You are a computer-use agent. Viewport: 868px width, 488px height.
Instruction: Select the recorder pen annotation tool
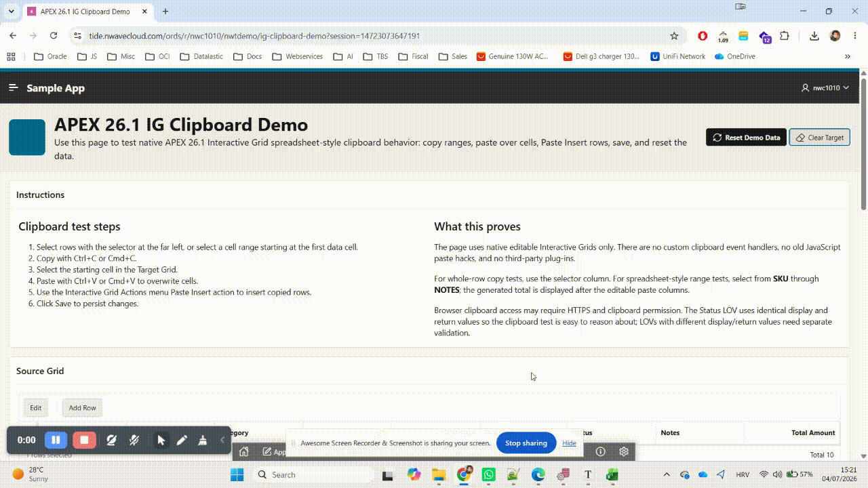[182, 440]
